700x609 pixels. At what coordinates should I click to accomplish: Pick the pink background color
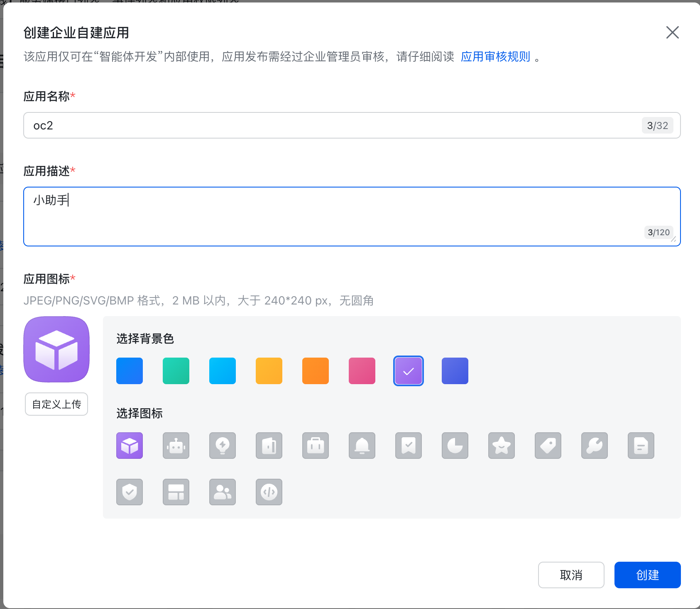pyautogui.click(x=362, y=371)
